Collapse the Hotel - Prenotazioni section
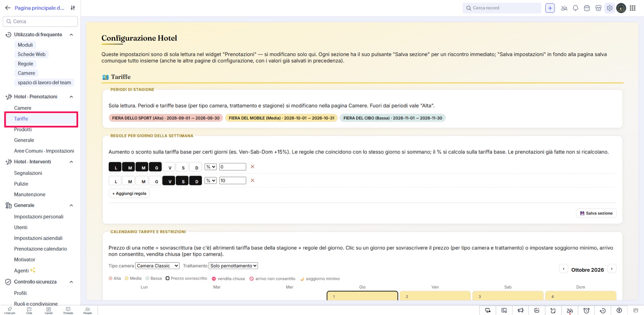The image size is (644, 315). (71, 97)
